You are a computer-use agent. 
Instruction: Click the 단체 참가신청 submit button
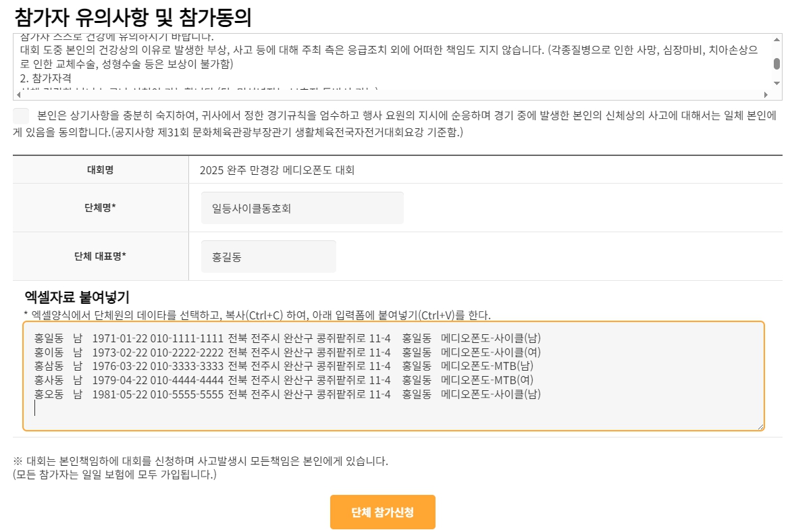pos(382,512)
